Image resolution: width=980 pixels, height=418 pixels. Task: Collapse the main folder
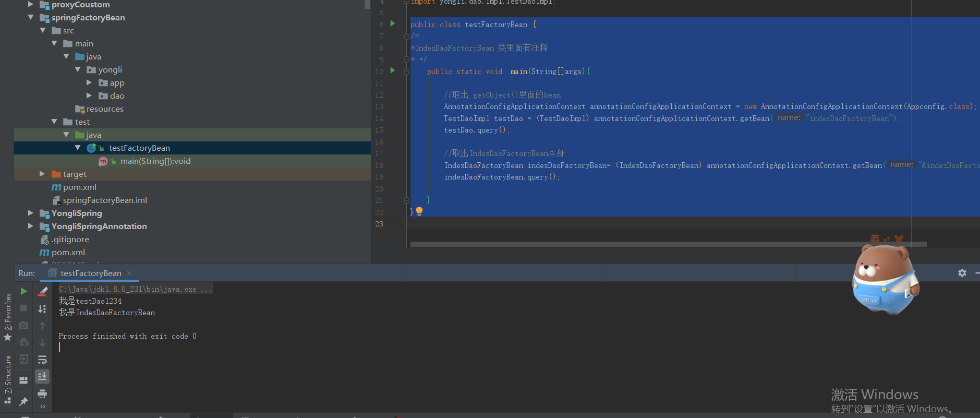(54, 43)
